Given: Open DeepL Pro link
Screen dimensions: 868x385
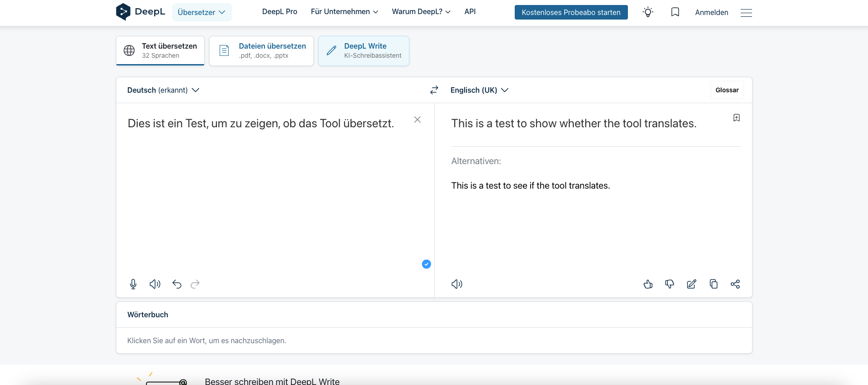Looking at the screenshot, I should coord(280,12).
